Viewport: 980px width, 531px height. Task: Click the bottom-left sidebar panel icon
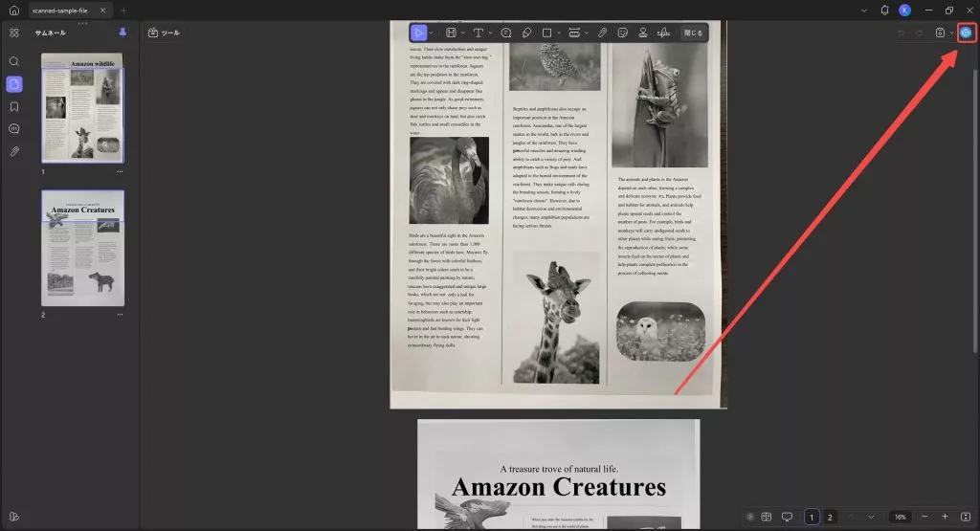tap(13, 517)
